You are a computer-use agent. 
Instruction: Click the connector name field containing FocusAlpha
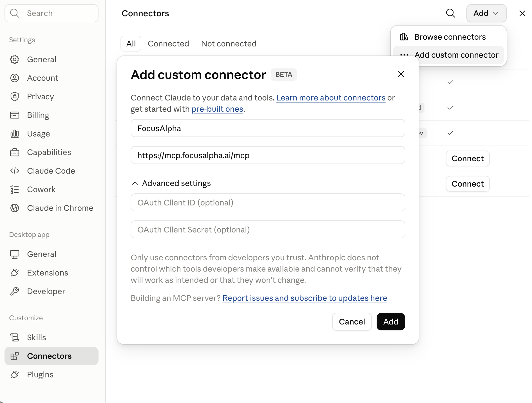268,128
